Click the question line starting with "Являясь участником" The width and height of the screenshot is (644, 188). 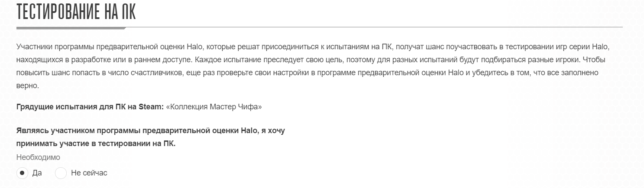click(150, 131)
